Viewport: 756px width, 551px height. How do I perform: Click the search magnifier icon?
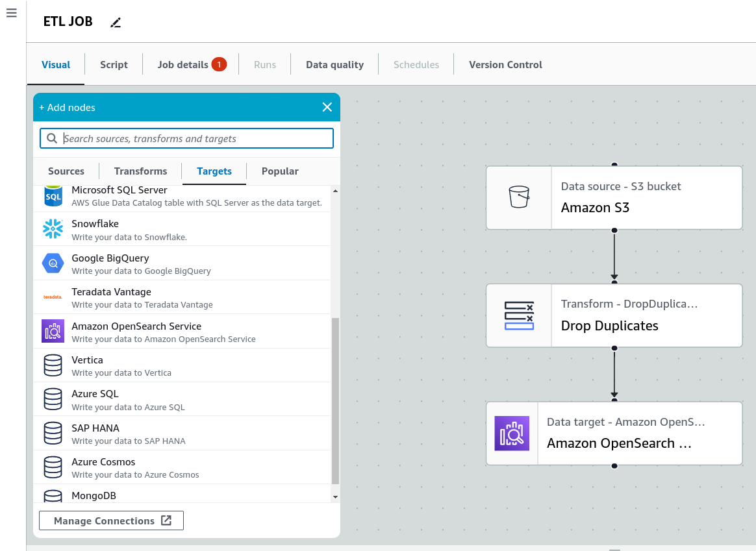[51, 139]
